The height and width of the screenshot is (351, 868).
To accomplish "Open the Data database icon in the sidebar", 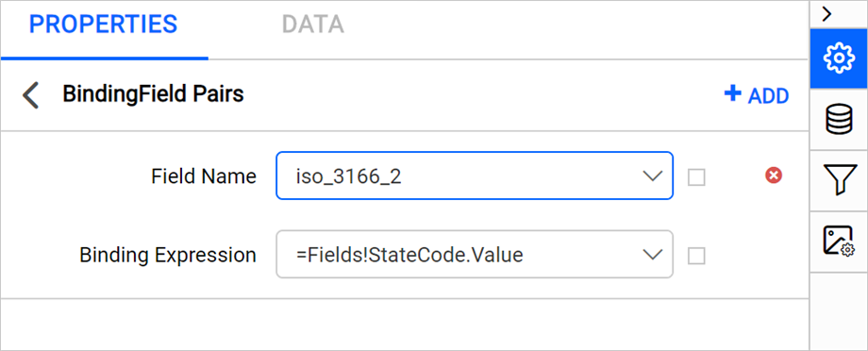I will [839, 120].
